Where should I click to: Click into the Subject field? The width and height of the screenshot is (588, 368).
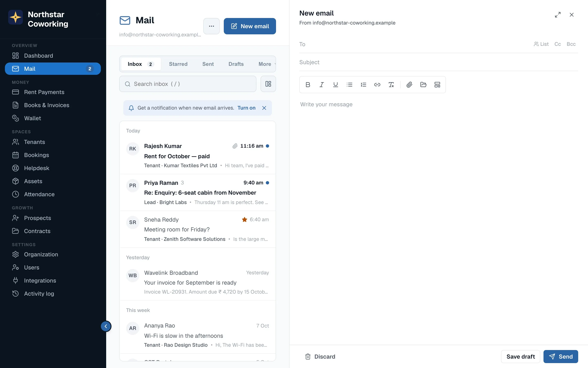pyautogui.click(x=439, y=62)
